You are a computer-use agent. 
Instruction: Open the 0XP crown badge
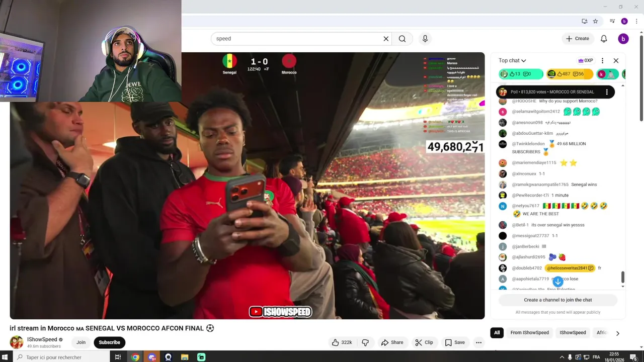click(586, 60)
